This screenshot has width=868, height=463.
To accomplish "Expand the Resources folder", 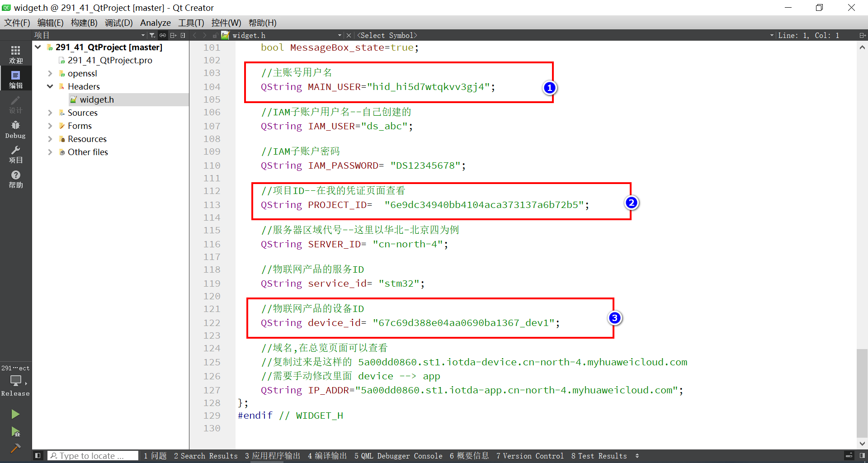I will click(50, 139).
